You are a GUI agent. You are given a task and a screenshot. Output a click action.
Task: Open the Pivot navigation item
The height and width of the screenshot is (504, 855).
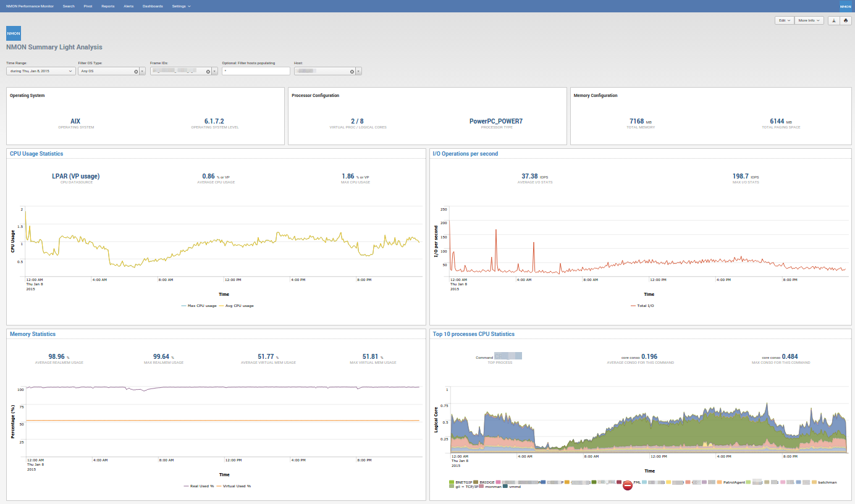(x=88, y=6)
